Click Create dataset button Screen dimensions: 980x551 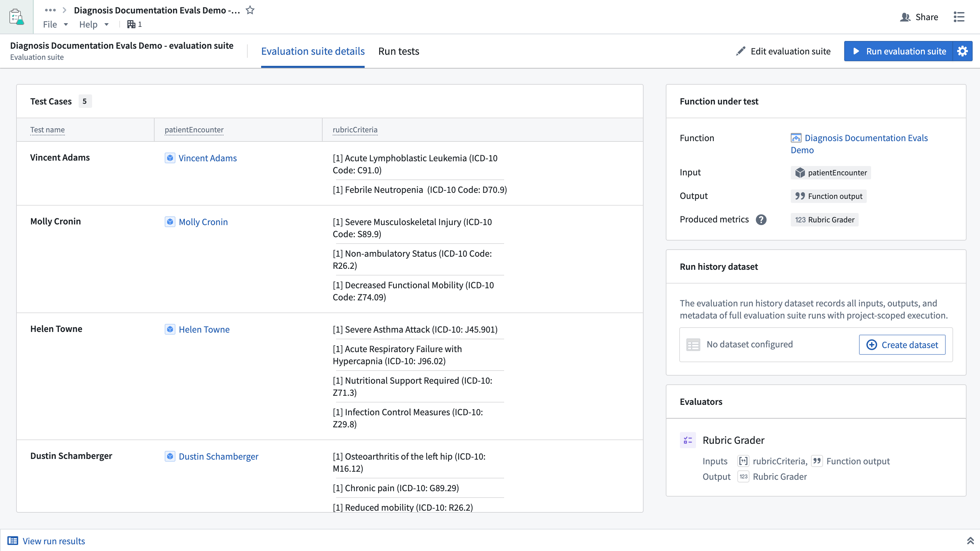tap(902, 344)
